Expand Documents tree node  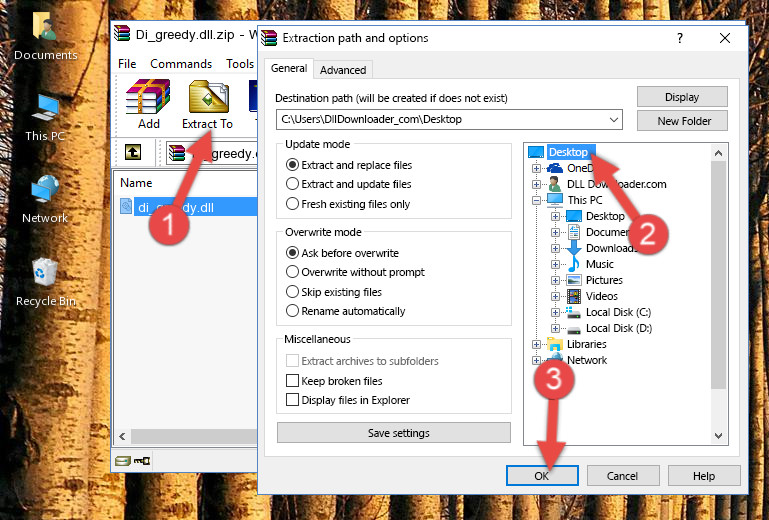coord(555,232)
